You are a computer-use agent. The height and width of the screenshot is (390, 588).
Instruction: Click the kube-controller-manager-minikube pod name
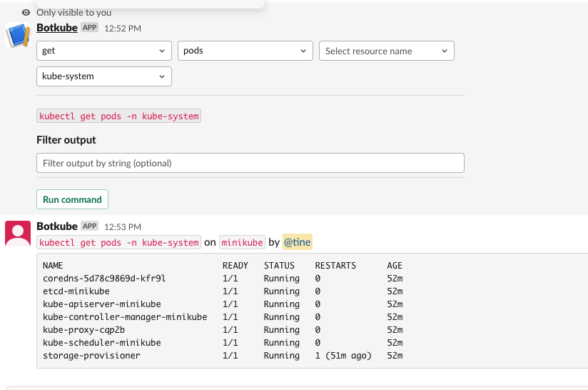click(125, 317)
